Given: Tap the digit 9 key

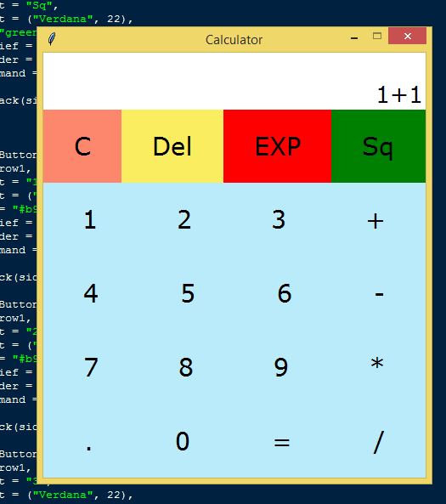Looking at the screenshot, I should coord(281,367).
